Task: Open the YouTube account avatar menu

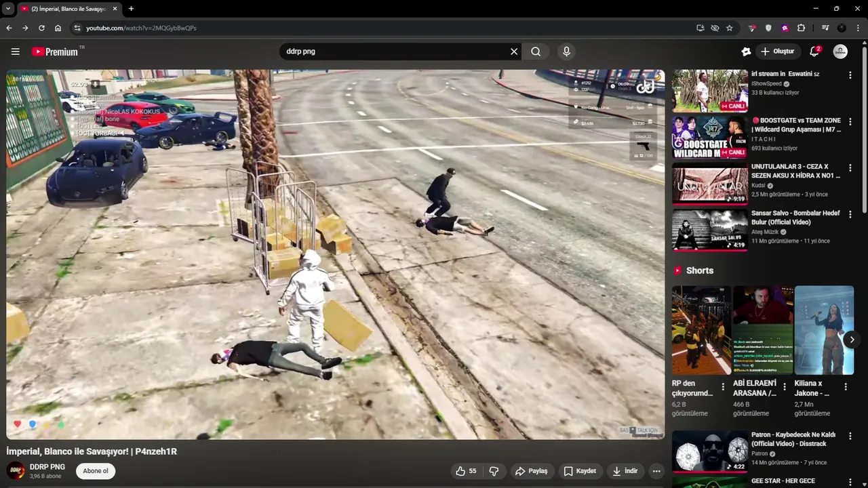Action: click(x=840, y=52)
